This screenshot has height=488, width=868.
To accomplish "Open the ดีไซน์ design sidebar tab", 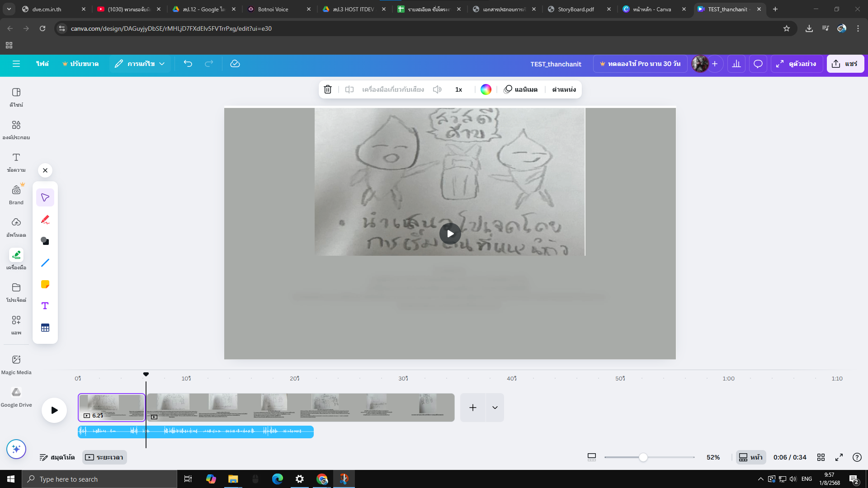I will pyautogui.click(x=16, y=97).
